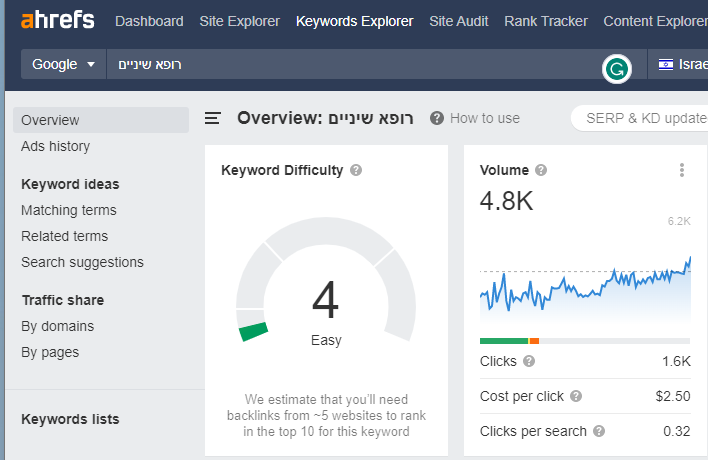The height and width of the screenshot is (460, 708).
Task: Click the Keyword ideas heading
Action: click(70, 184)
